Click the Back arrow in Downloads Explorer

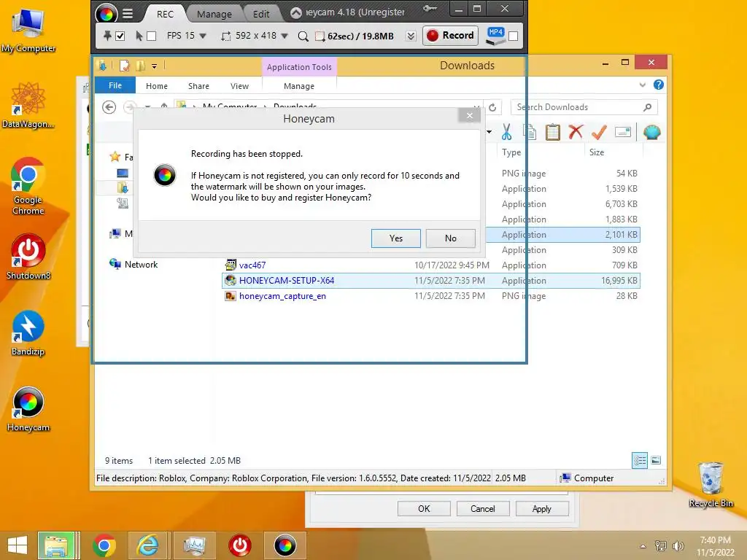(109, 108)
